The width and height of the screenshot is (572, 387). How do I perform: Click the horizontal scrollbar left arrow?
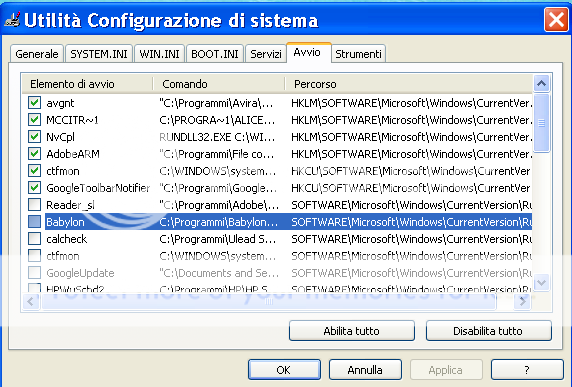point(31,301)
